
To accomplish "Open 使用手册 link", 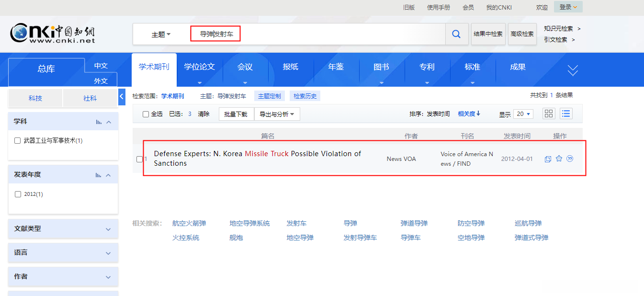I will (x=439, y=7).
